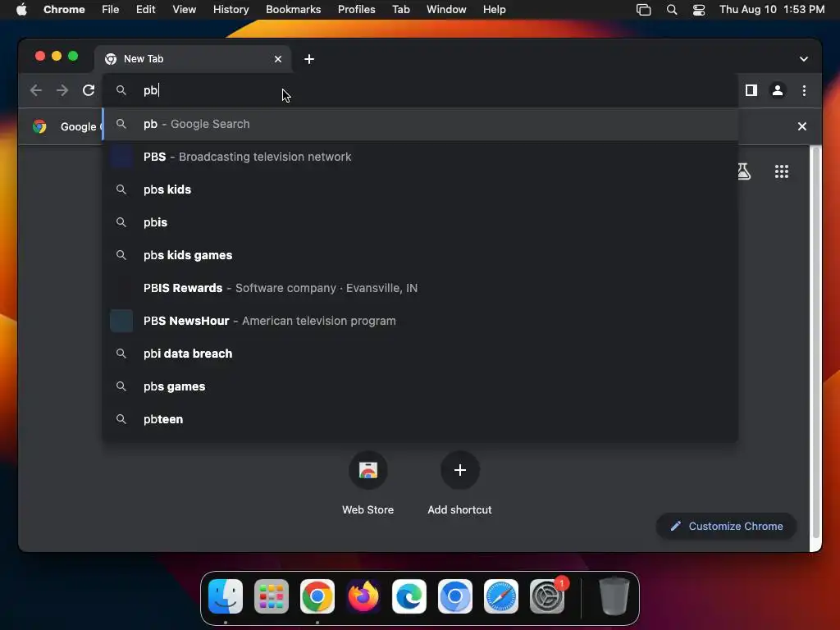Choose the PBIS Rewards suggestion
The height and width of the screenshot is (630, 840).
(420, 288)
